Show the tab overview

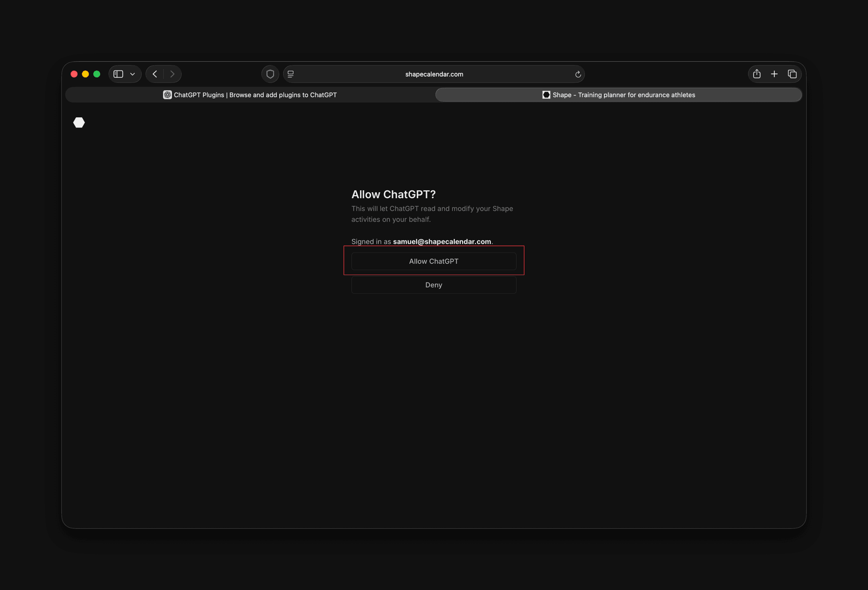point(792,74)
